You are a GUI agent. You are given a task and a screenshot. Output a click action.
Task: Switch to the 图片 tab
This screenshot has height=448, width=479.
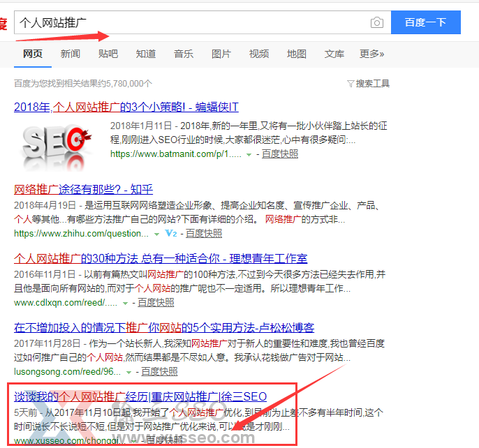[x=221, y=54]
